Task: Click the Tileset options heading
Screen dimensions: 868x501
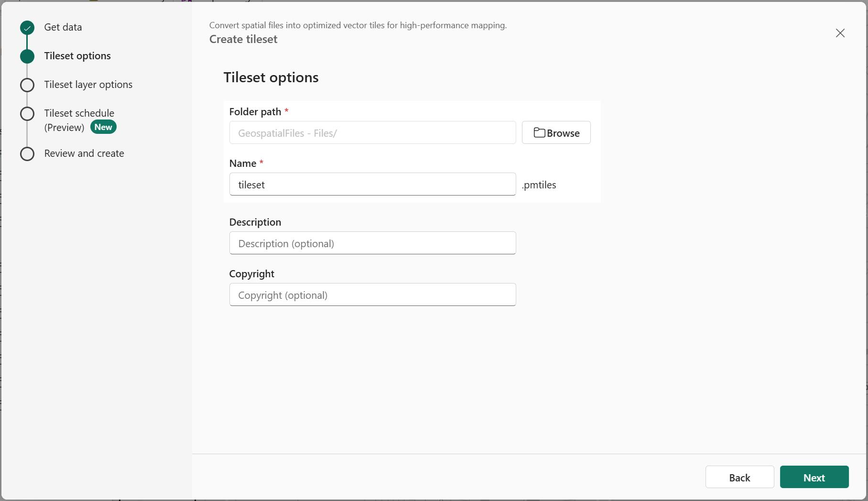Action: click(x=271, y=77)
